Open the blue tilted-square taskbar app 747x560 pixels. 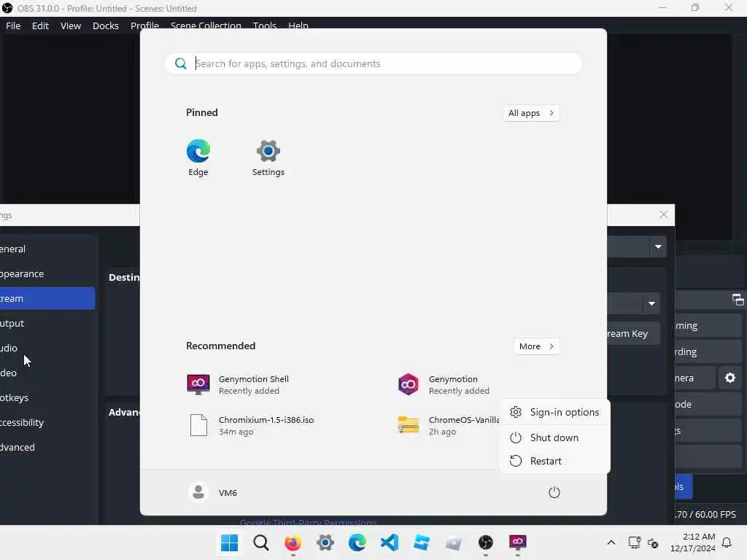(x=422, y=542)
